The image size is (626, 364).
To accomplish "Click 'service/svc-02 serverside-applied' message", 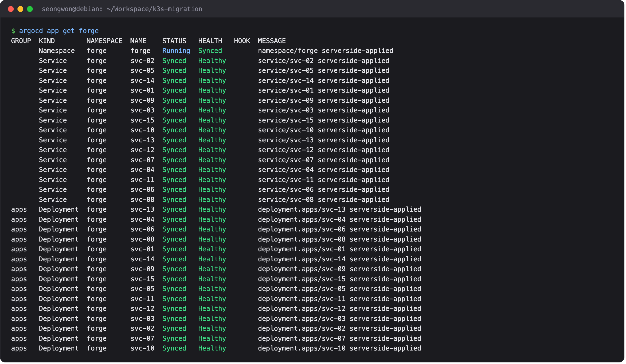I will pyautogui.click(x=324, y=61).
